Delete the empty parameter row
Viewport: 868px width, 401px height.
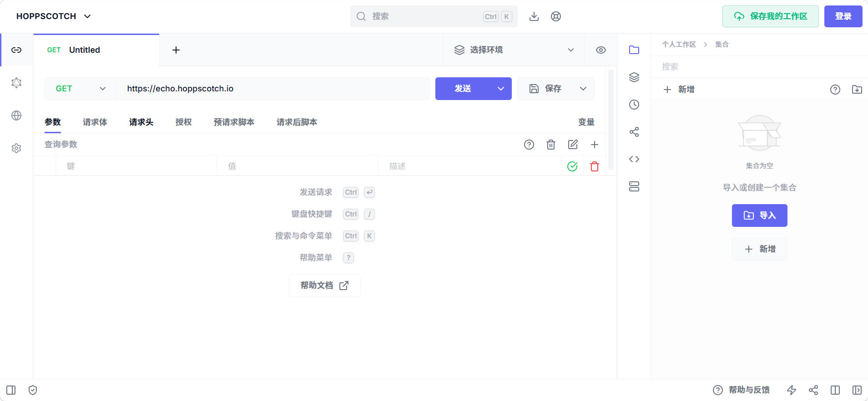595,166
